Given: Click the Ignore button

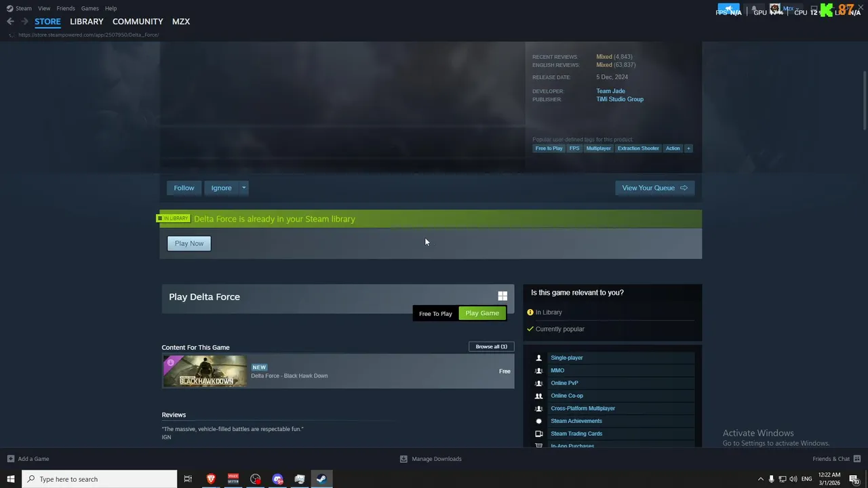Looking at the screenshot, I should click(x=221, y=188).
